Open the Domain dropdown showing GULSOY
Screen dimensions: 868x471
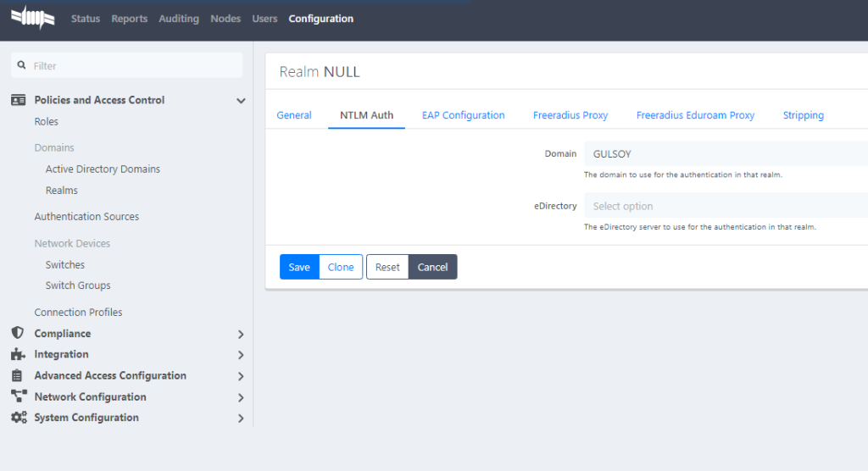(725, 154)
